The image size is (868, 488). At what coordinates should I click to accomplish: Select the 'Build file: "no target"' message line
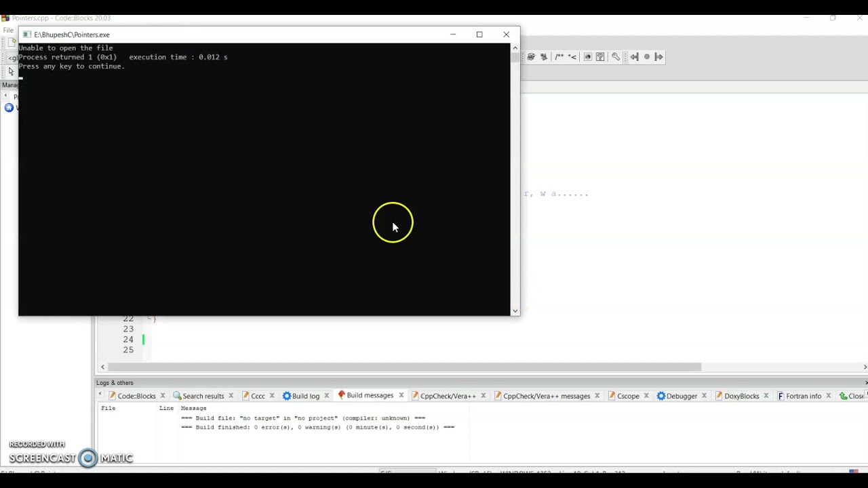pos(303,418)
